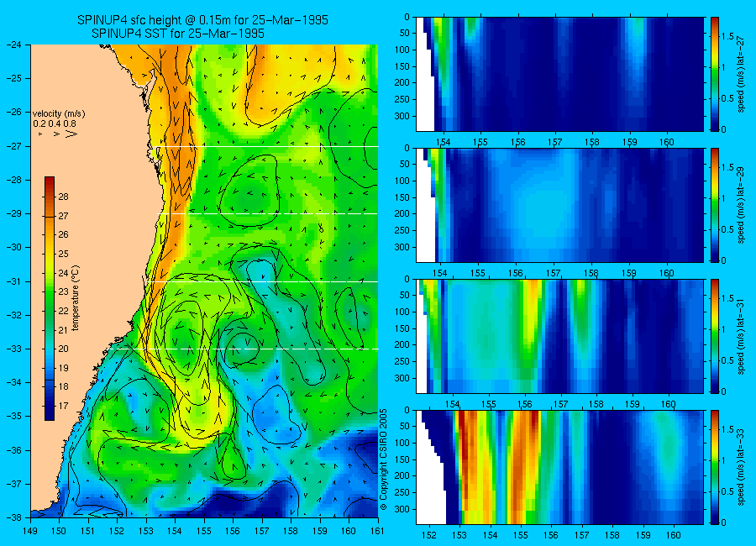Click the 149 longitude label under the map

point(30,531)
